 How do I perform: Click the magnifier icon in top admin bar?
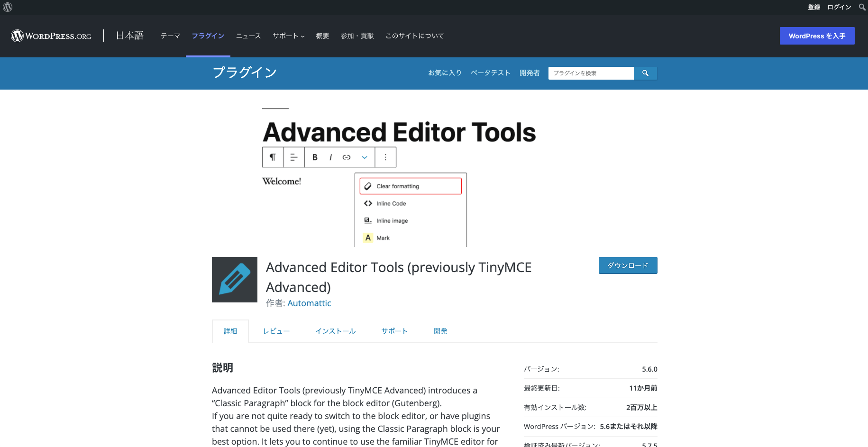point(862,7)
